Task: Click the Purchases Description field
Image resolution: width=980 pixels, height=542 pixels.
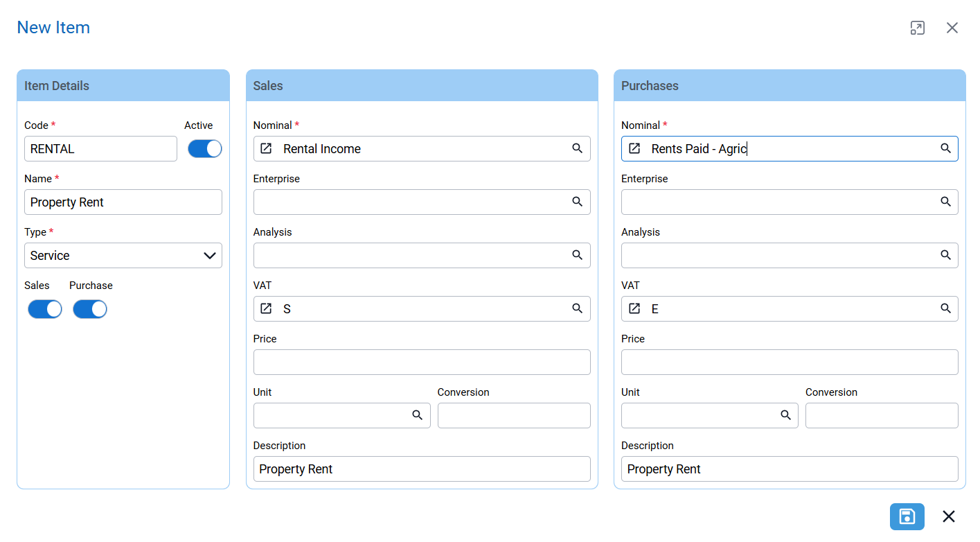Action: pos(790,469)
